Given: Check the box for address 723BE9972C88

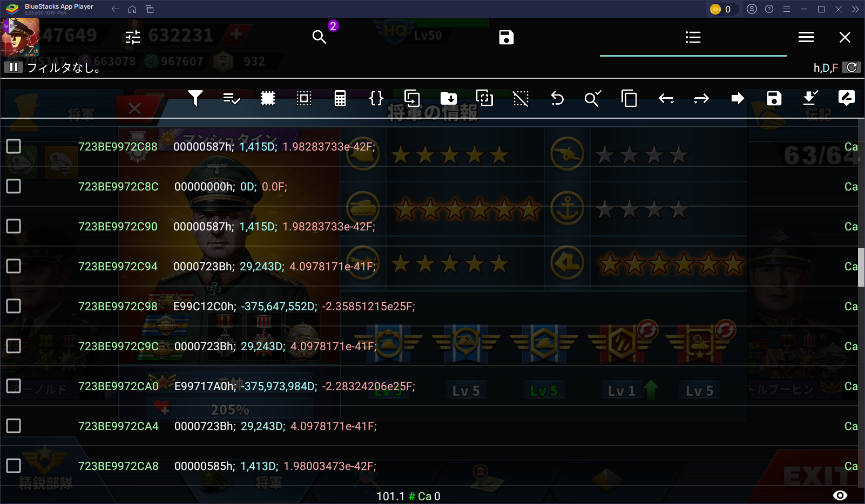Looking at the screenshot, I should (x=13, y=146).
